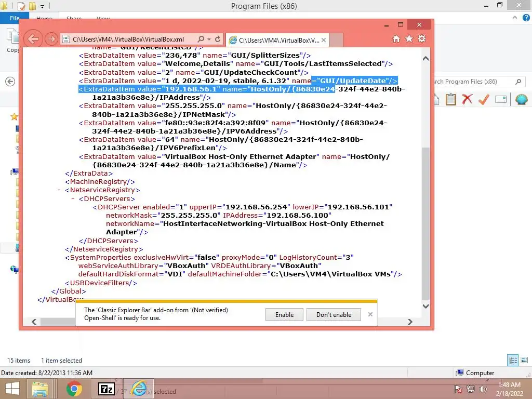
Task: Switch Explorer to the details view
Action: coord(513,361)
